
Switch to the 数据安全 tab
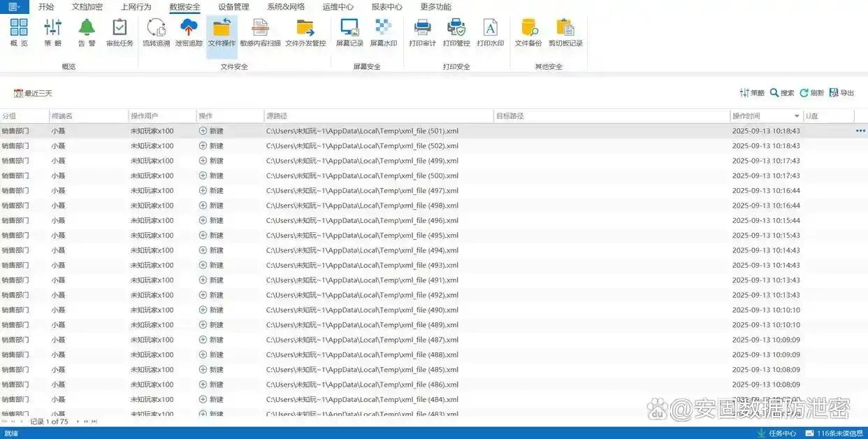pyautogui.click(x=185, y=7)
